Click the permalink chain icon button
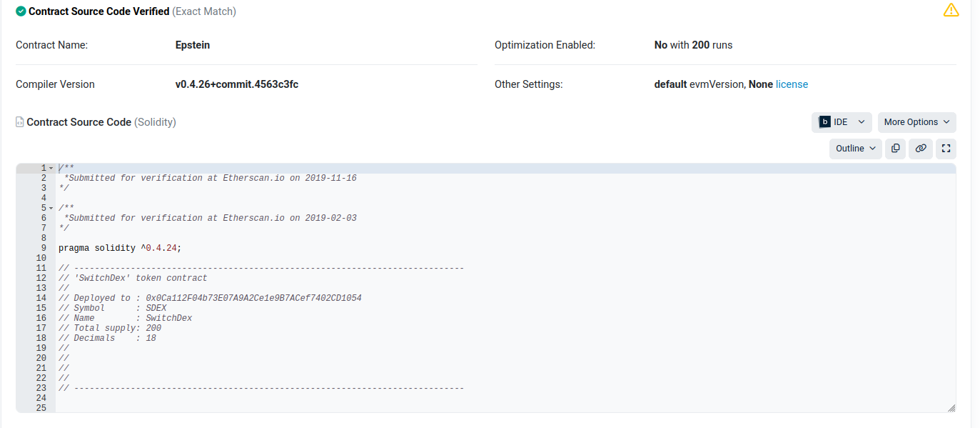This screenshot has height=428, width=980. pos(921,149)
